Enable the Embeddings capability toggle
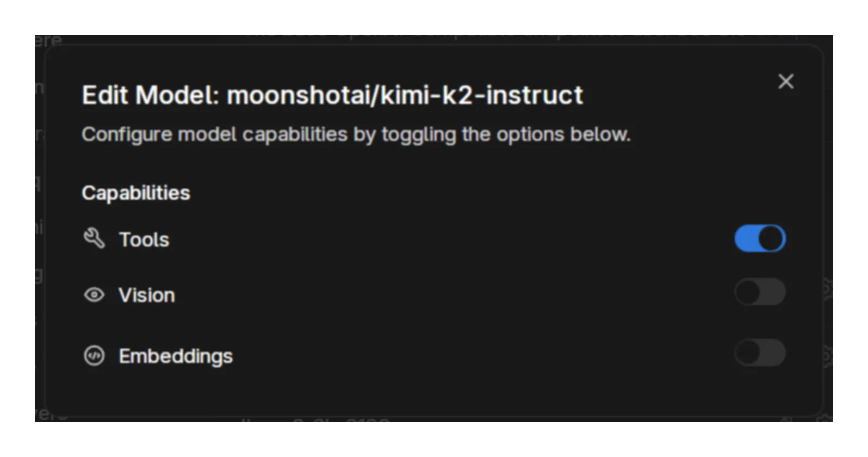This screenshot has width=868, height=457. tap(760, 353)
